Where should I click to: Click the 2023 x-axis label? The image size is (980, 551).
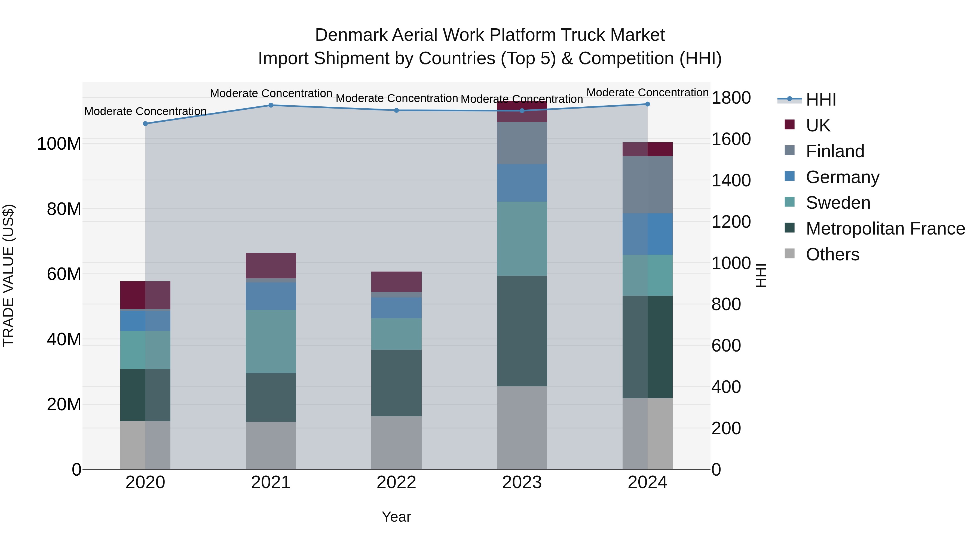point(522,482)
